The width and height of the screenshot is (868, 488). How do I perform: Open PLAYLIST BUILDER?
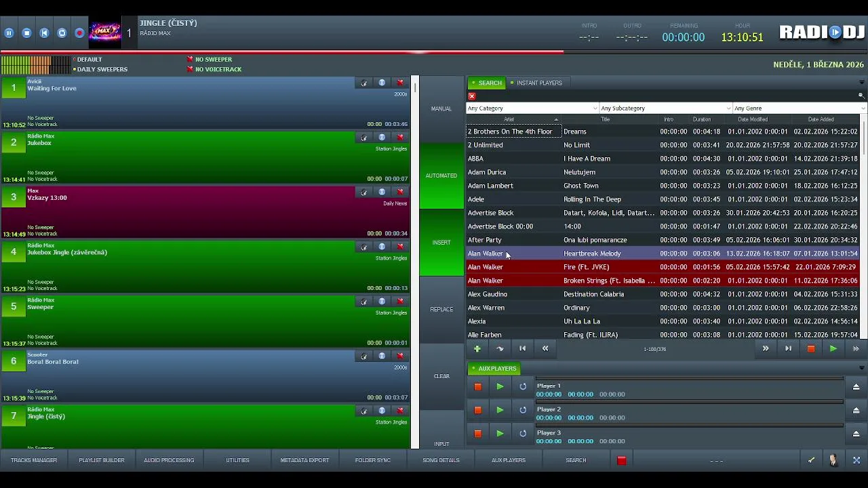(102, 460)
